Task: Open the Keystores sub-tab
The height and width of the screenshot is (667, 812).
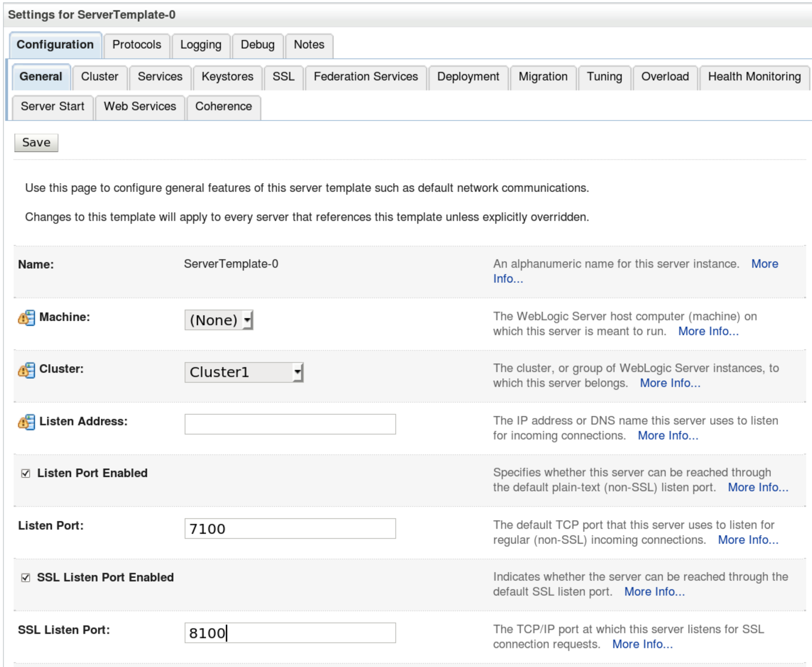Action: (x=227, y=77)
